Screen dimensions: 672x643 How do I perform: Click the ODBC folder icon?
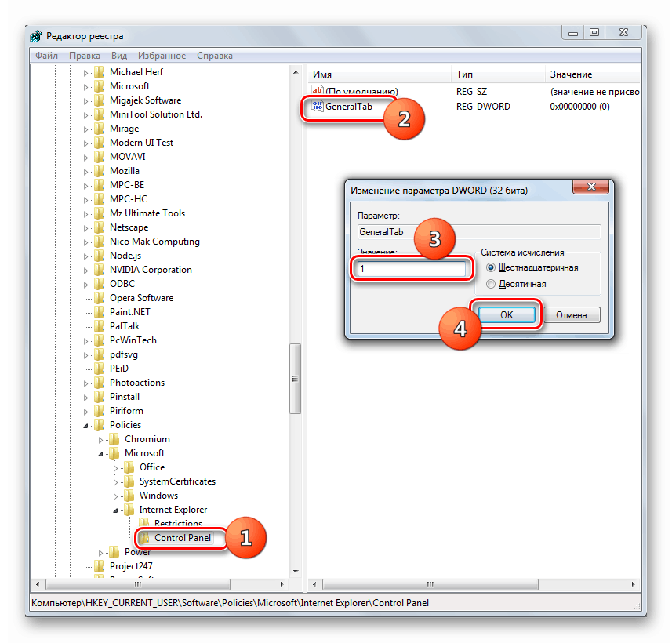[x=100, y=284]
